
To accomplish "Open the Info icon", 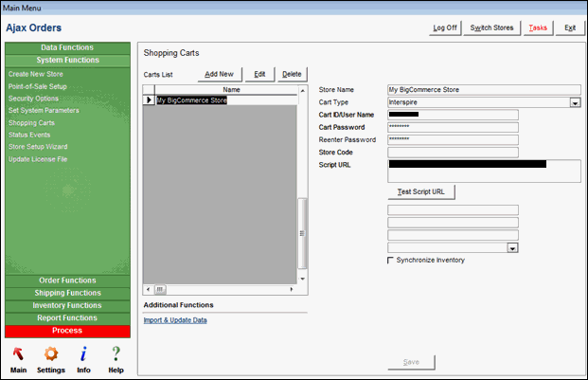I will [83, 360].
